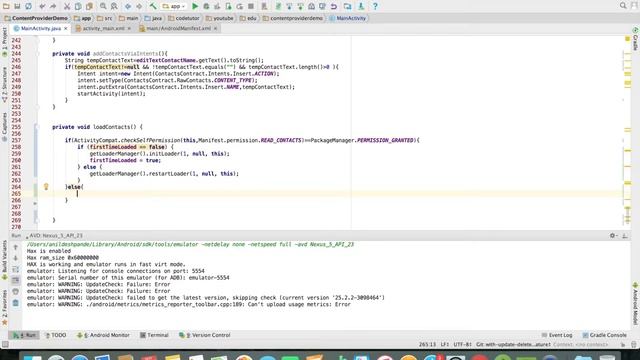Click the Copy toolbar icon
640x360 pixels.
[78, 6]
